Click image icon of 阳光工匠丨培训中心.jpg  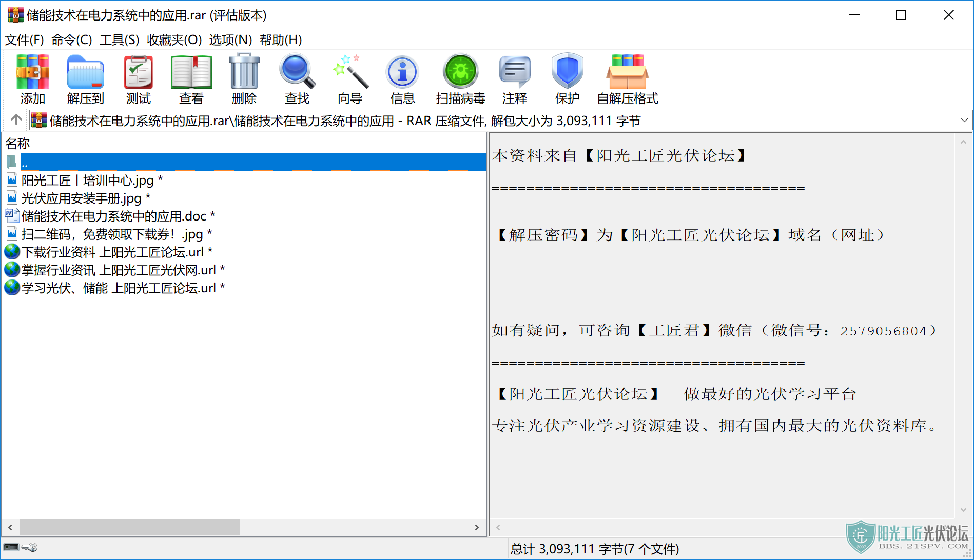pyautogui.click(x=12, y=180)
